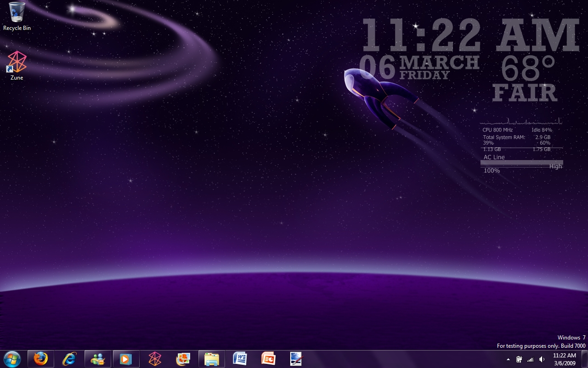Viewport: 588px width, 368px height.
Task: Click the battery level bar under AC Line
Action: pos(522,162)
